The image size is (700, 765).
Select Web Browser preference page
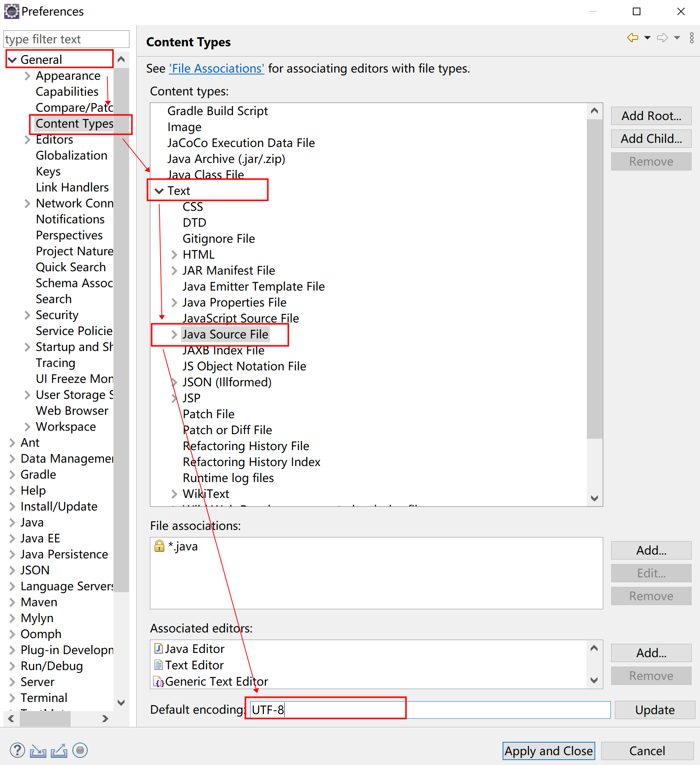click(x=72, y=411)
